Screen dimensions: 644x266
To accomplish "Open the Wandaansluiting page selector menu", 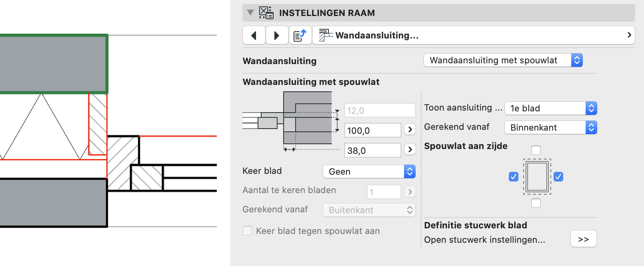I will tap(474, 35).
